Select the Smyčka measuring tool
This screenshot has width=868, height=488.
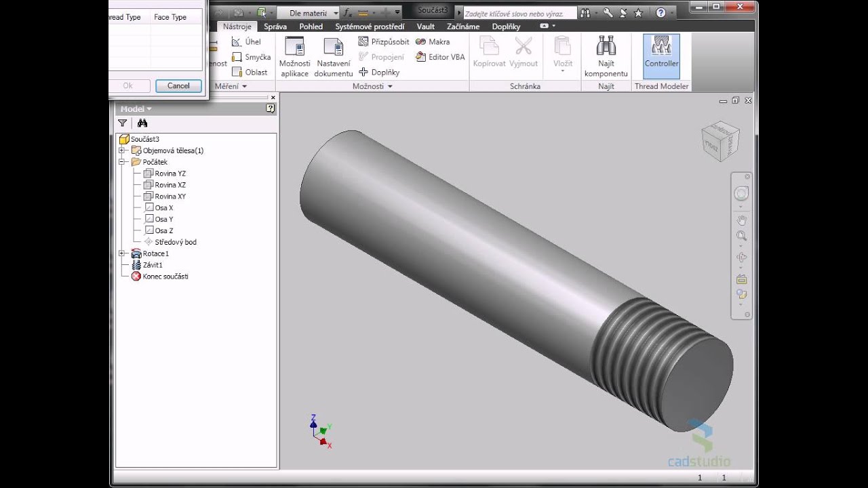(x=251, y=57)
